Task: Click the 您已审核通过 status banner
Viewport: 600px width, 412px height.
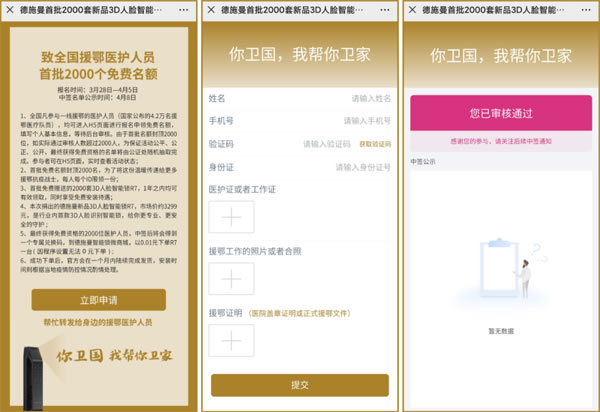Action: pos(501,113)
